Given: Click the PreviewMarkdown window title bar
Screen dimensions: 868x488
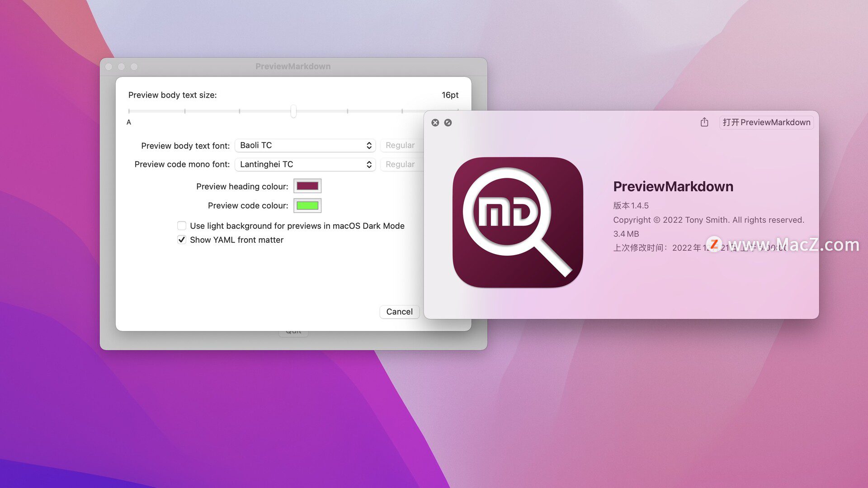Looking at the screenshot, I should 293,66.
